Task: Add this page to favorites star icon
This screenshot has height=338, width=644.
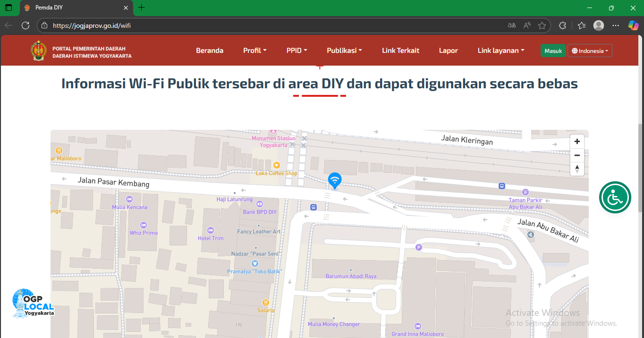Action: click(x=542, y=25)
